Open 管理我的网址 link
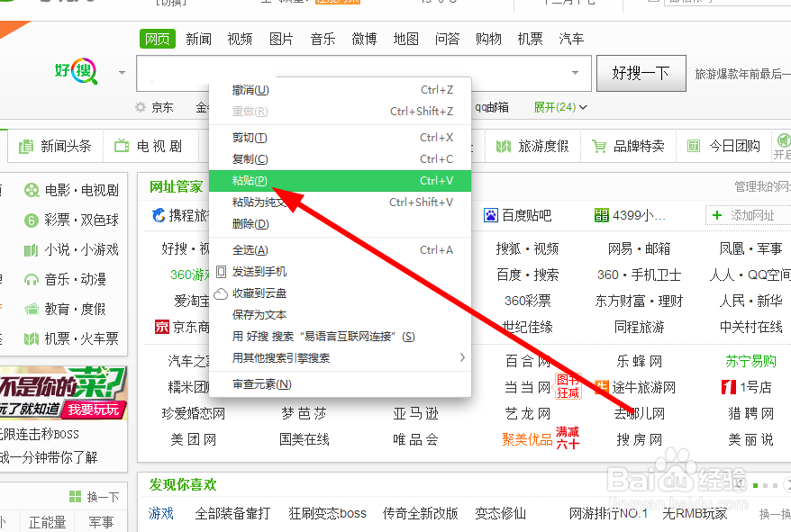The height and width of the screenshot is (532, 791). pyautogui.click(x=762, y=186)
